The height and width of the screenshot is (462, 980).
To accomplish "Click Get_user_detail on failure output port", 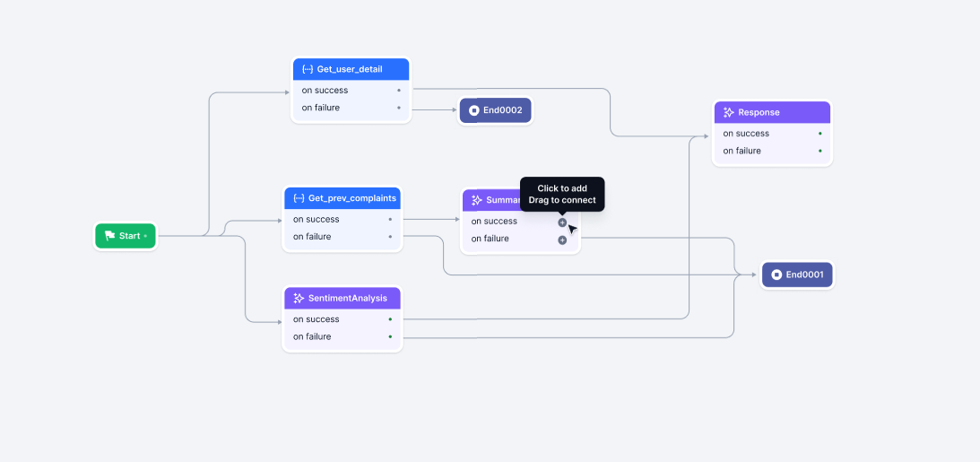I will (399, 108).
